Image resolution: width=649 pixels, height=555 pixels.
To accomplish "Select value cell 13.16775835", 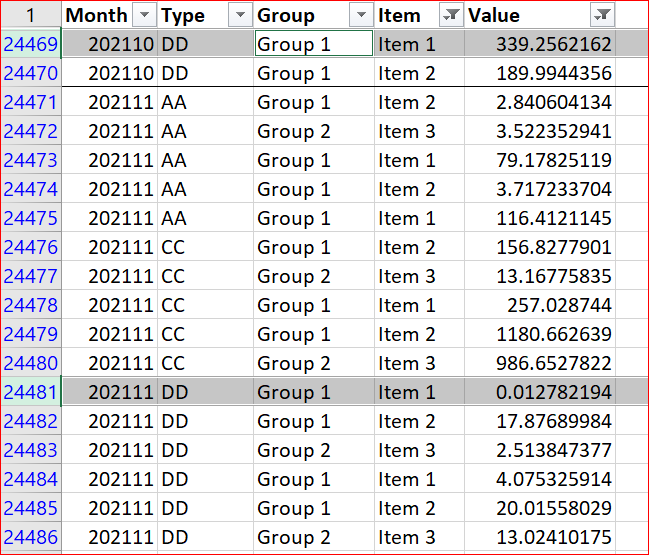I will click(540, 276).
